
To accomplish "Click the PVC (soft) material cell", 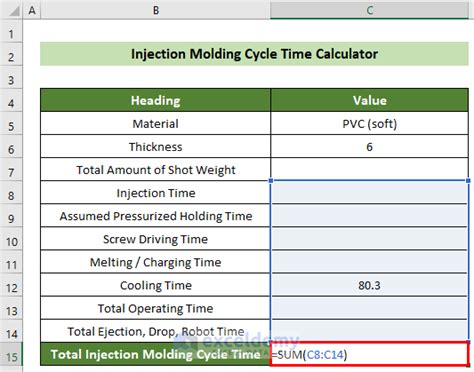I will 369,124.
